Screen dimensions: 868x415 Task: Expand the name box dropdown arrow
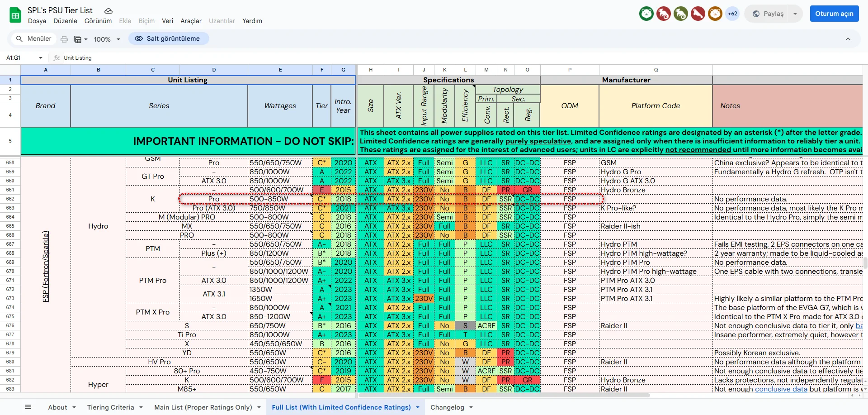click(x=41, y=58)
